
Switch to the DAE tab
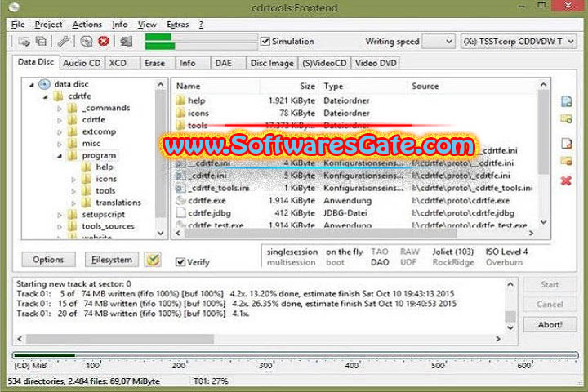pos(228,63)
